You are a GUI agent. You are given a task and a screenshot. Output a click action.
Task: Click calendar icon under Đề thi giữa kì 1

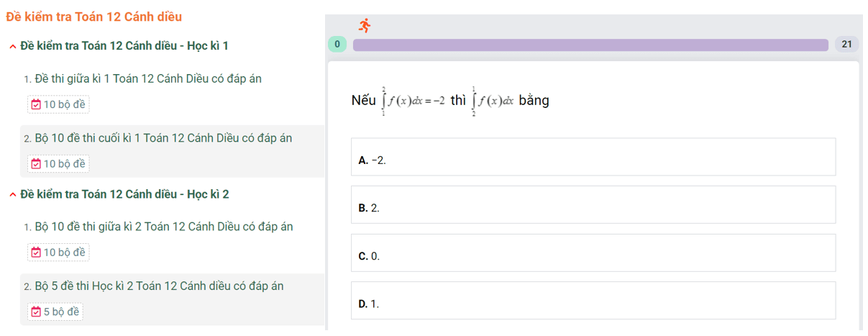click(36, 105)
